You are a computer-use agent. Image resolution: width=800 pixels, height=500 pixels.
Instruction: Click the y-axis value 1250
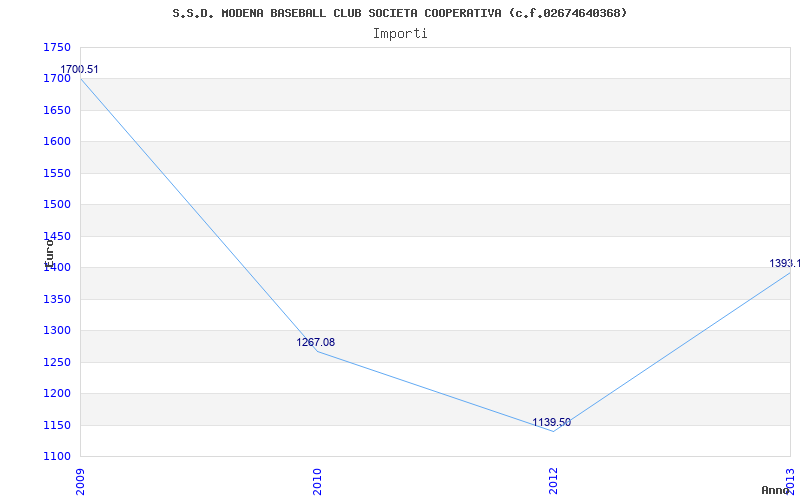pyautogui.click(x=57, y=362)
